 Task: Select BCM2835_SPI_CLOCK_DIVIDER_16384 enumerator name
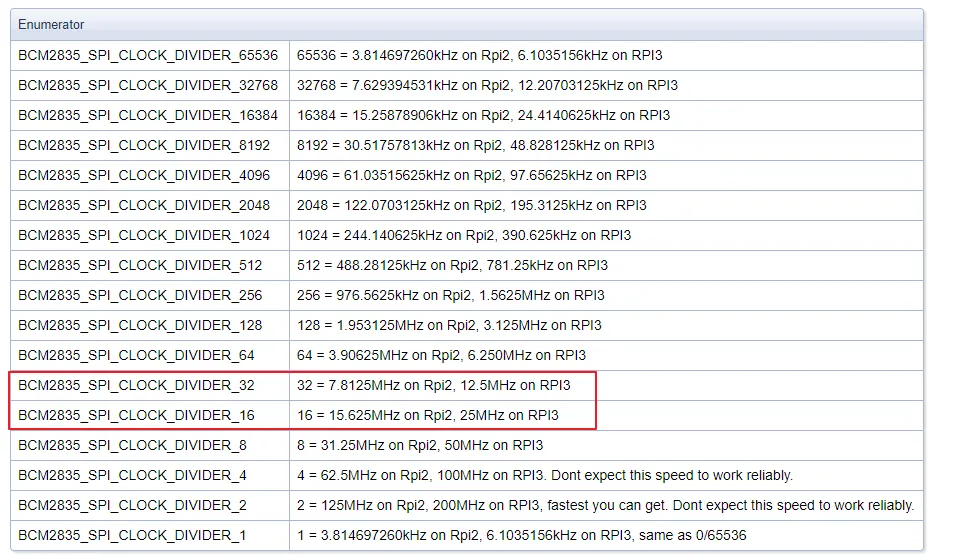[x=148, y=115]
